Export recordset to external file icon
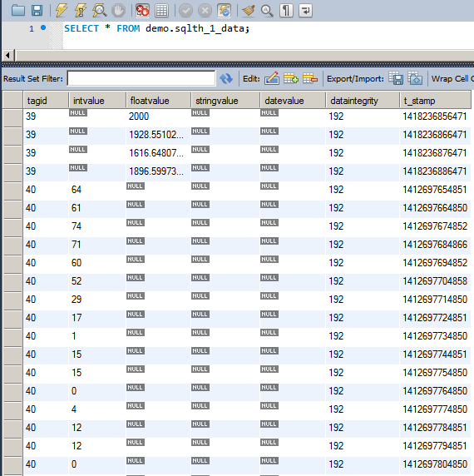474x476 pixels. point(396,78)
